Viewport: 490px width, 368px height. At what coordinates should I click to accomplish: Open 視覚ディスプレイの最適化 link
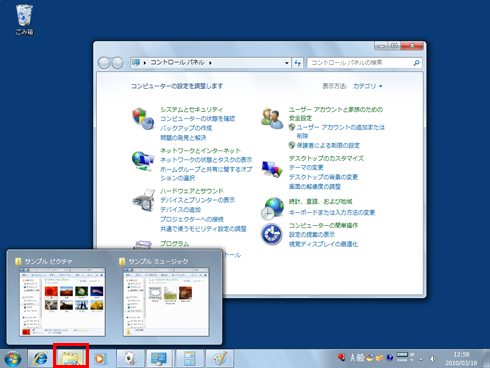tap(323, 244)
